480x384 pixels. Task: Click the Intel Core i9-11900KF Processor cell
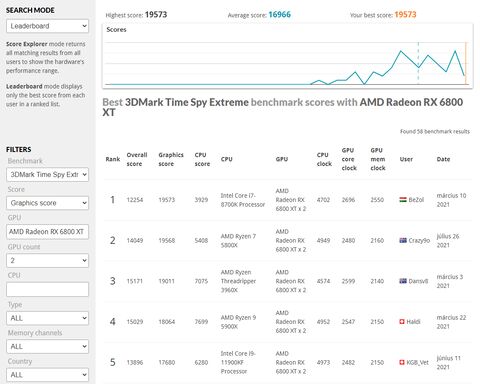[x=238, y=362]
